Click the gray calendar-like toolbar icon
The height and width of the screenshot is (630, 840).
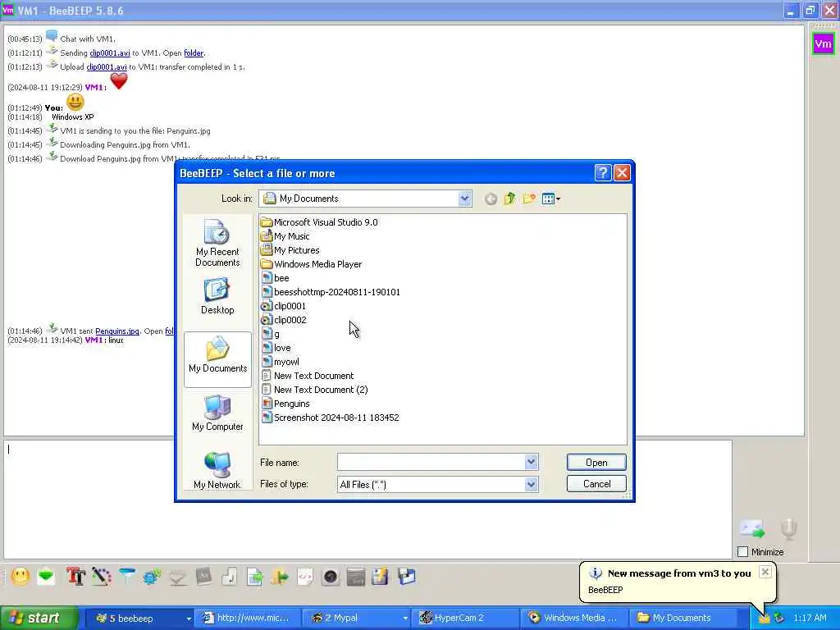356,577
